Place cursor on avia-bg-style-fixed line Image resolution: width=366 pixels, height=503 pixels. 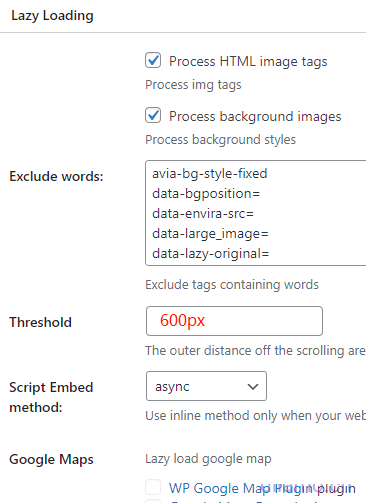[x=210, y=174]
